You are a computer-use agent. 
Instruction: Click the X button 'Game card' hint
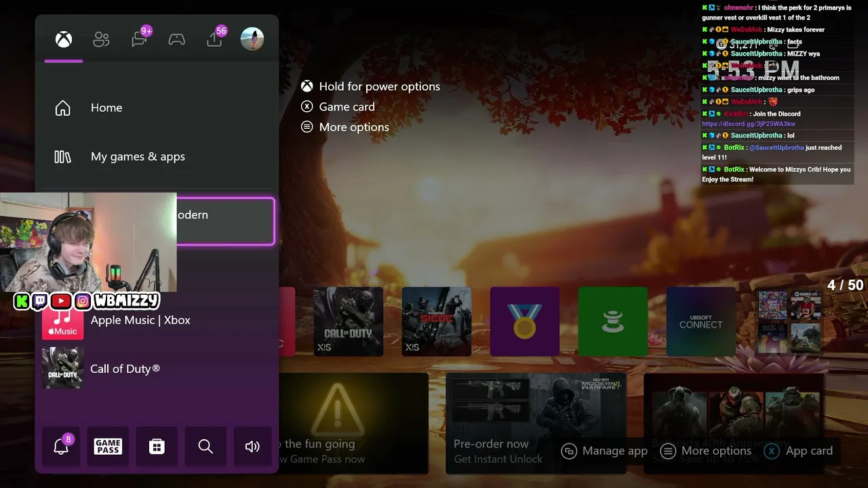pos(338,106)
